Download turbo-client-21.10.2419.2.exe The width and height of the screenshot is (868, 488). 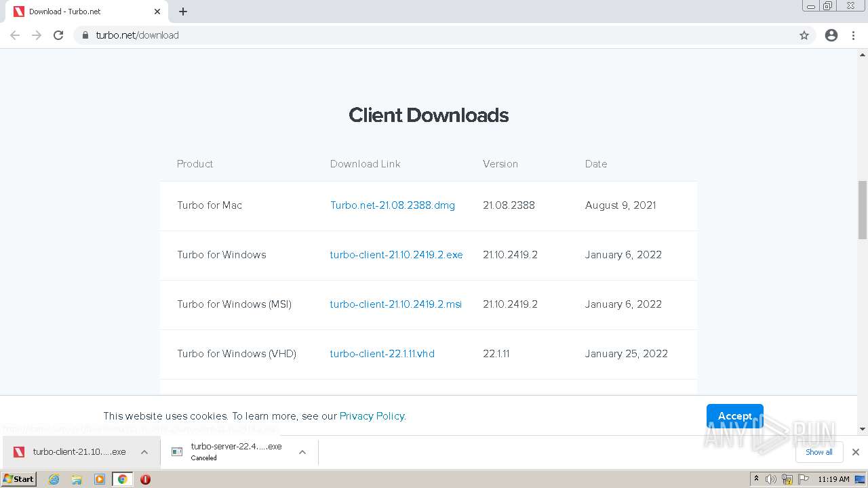pyautogui.click(x=396, y=255)
